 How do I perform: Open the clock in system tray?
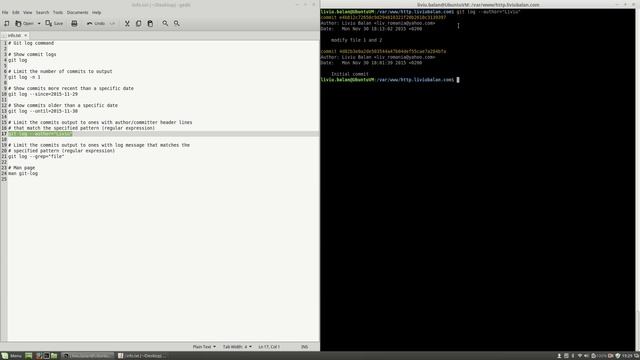[627, 356]
